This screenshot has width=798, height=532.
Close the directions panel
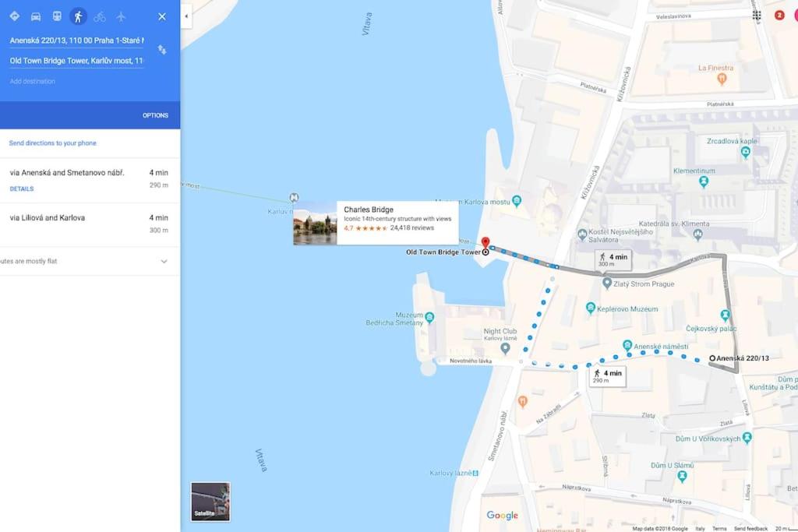pyautogui.click(x=162, y=17)
